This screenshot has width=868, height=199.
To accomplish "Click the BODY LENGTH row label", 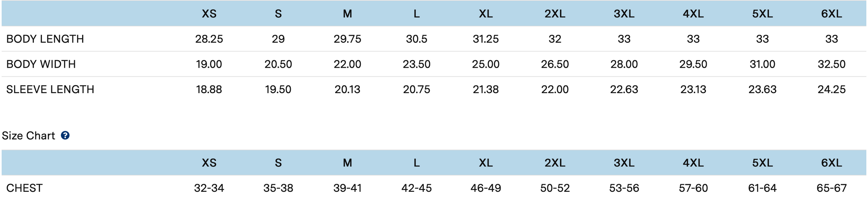I will (45, 39).
